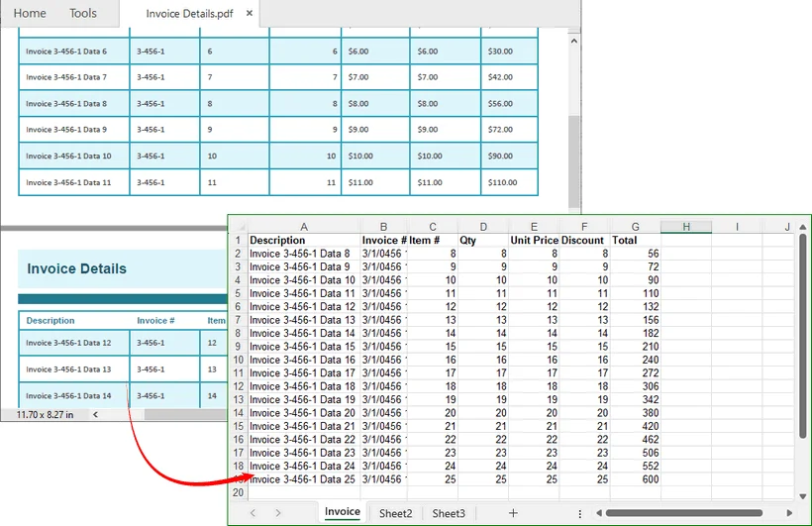Select column I header

[x=737, y=227]
